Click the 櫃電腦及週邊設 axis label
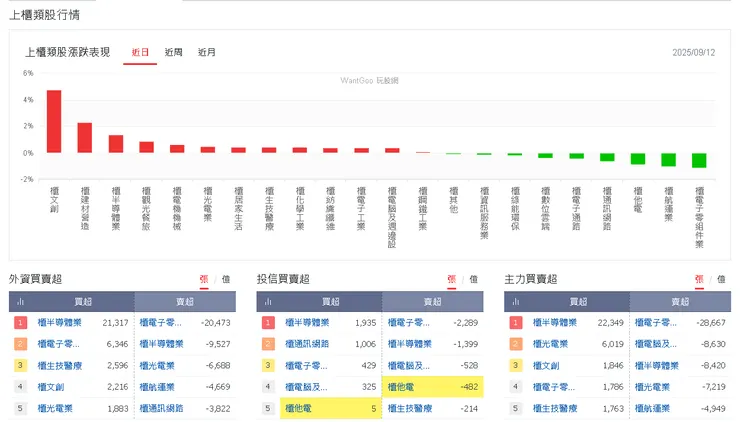Screen dimensions: 740x422 pos(392,217)
